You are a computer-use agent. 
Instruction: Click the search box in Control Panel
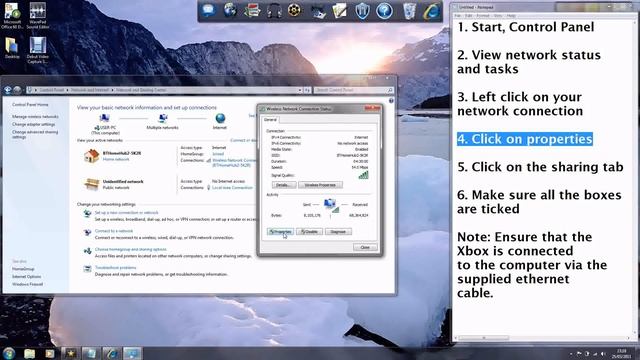353,90
